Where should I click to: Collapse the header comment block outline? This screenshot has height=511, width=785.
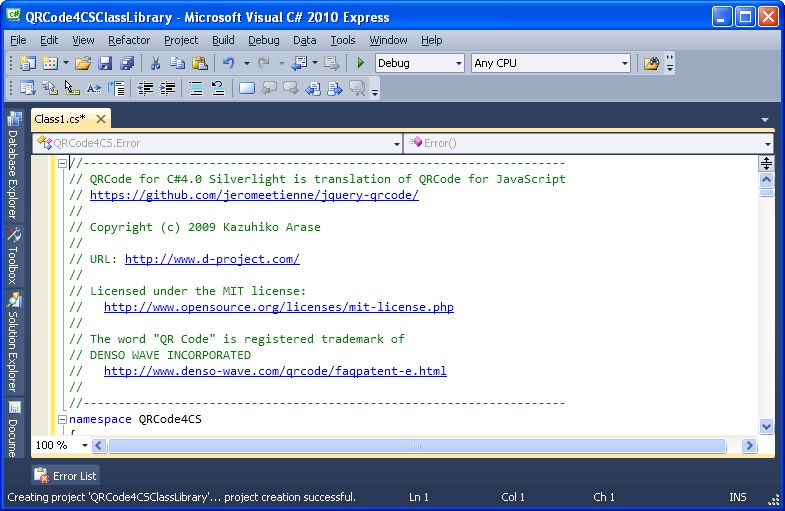pyautogui.click(x=62, y=163)
